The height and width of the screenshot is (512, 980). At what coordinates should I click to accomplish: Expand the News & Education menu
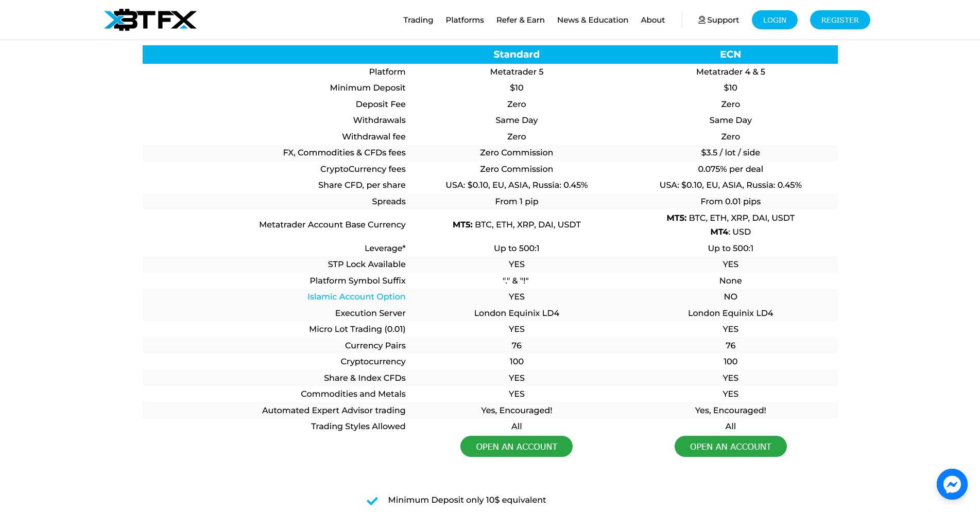pos(592,20)
